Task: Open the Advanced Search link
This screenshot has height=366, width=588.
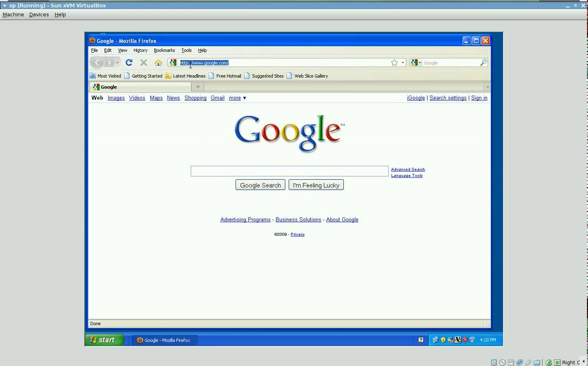Action: pyautogui.click(x=408, y=169)
